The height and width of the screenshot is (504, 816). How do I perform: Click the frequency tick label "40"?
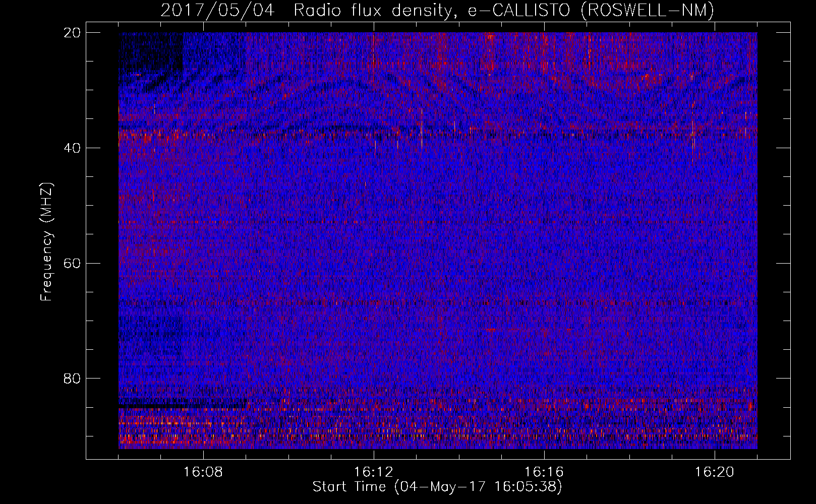point(72,148)
